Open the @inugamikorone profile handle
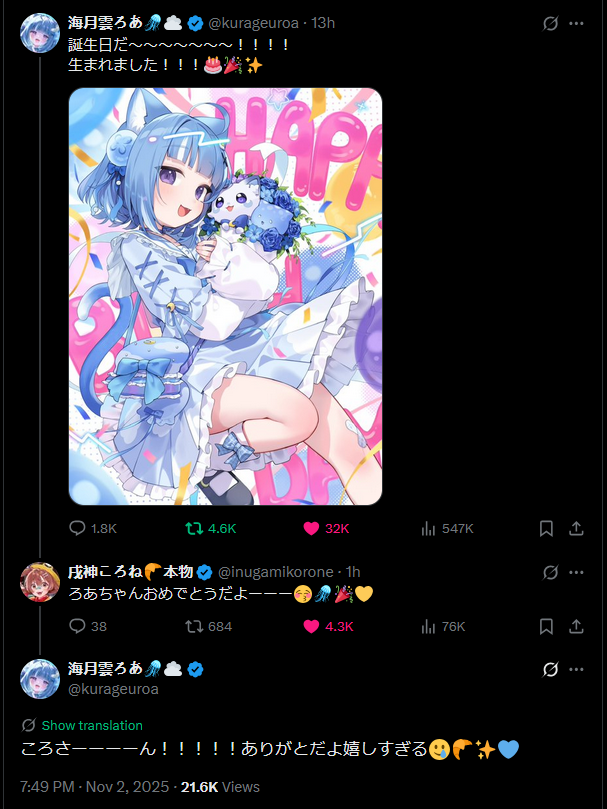 [x=276, y=572]
